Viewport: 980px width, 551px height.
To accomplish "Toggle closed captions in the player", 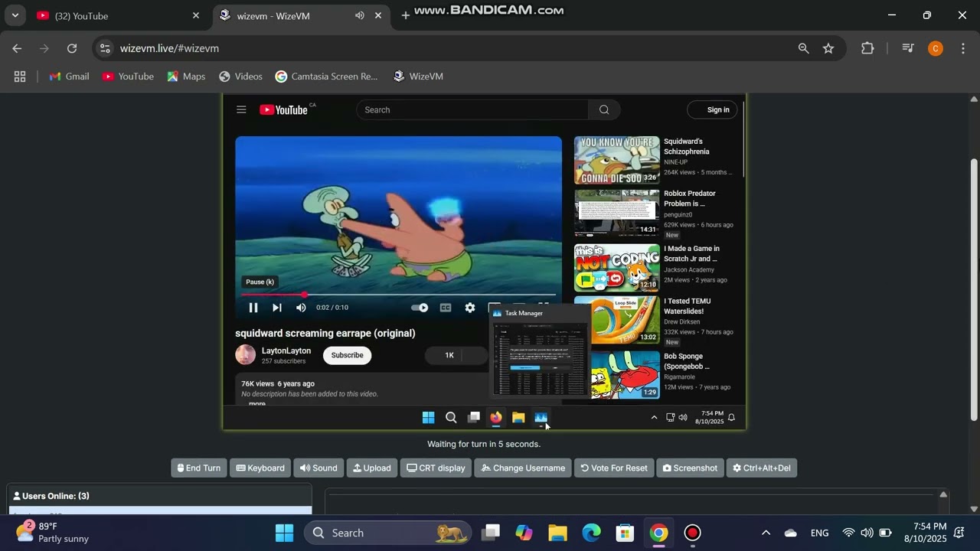I will pyautogui.click(x=446, y=308).
